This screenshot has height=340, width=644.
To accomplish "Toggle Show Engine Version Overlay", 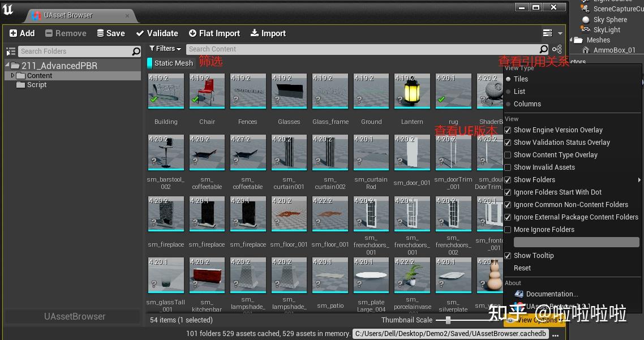I will (x=508, y=130).
